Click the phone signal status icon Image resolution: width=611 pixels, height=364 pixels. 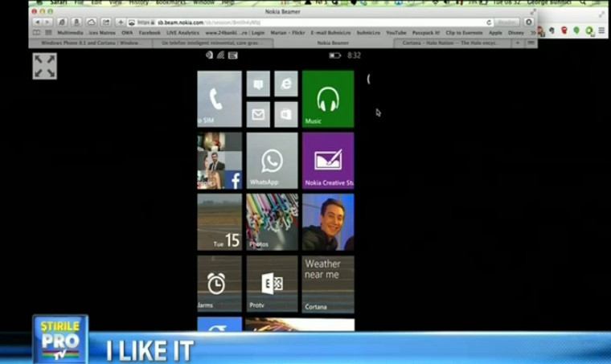pos(220,55)
